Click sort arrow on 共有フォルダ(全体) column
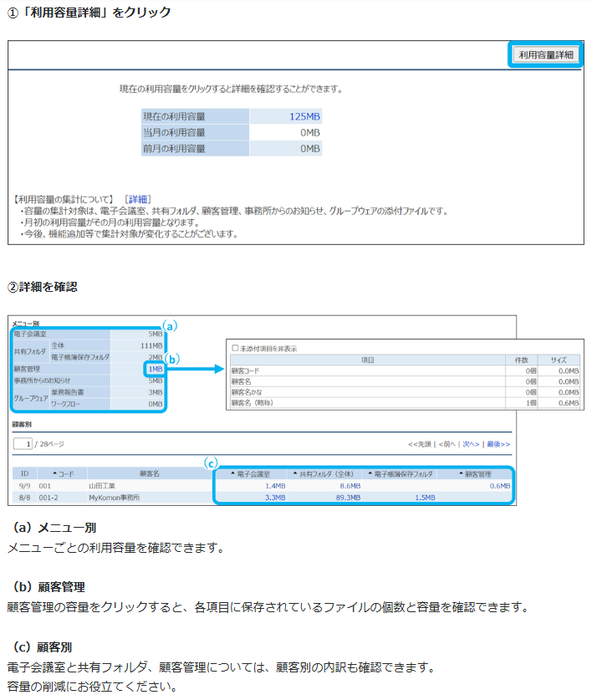This screenshot has width=592, height=700. tap(294, 474)
